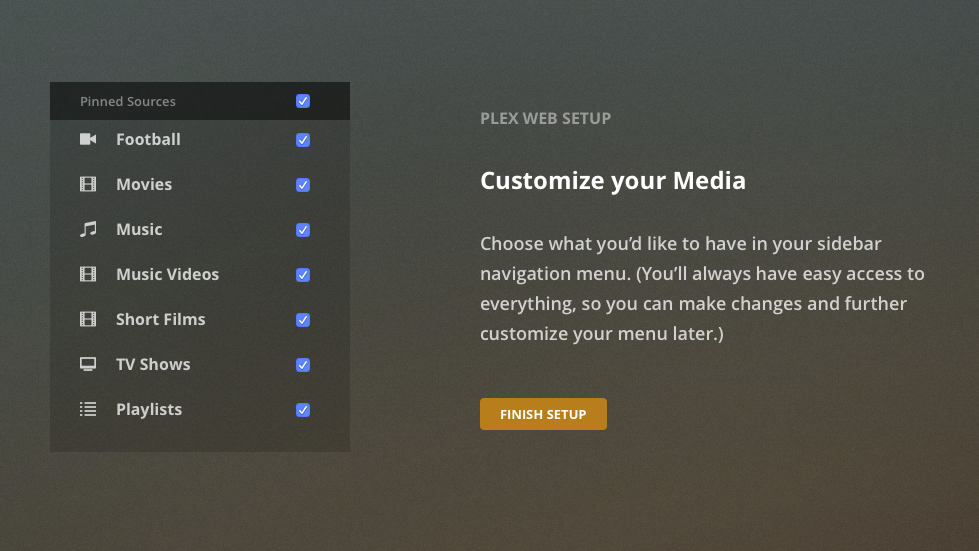Click the PLEX WEB SETUP title
The width and height of the screenshot is (979, 551).
(545, 118)
